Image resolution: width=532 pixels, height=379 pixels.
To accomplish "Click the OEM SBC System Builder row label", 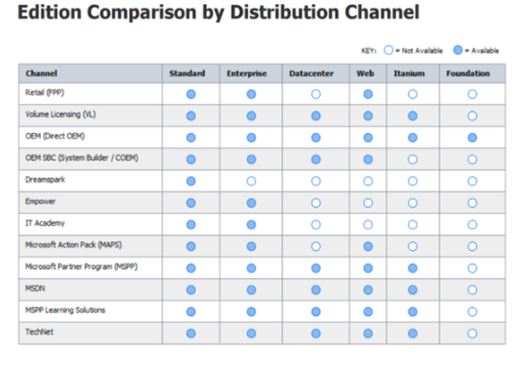I will coord(82,158).
